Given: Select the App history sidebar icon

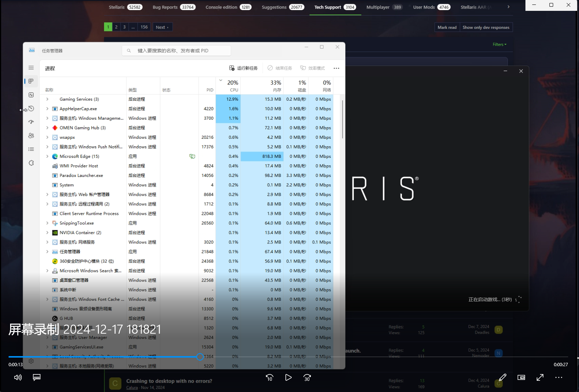Looking at the screenshot, I should [x=31, y=108].
